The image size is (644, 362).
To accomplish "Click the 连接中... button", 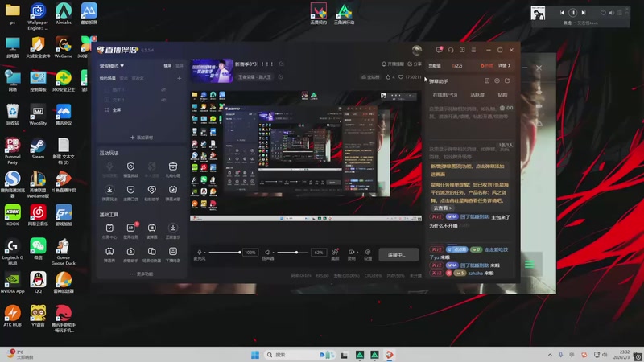I will [x=398, y=255].
